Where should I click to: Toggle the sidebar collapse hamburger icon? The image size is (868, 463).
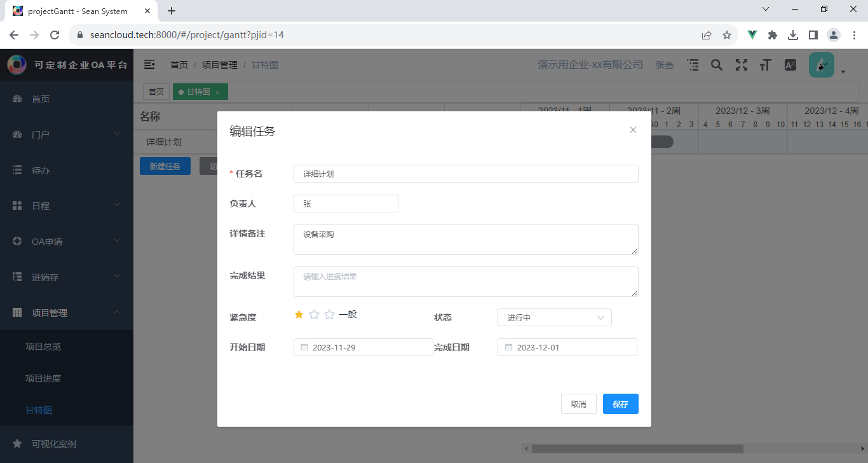tap(149, 64)
